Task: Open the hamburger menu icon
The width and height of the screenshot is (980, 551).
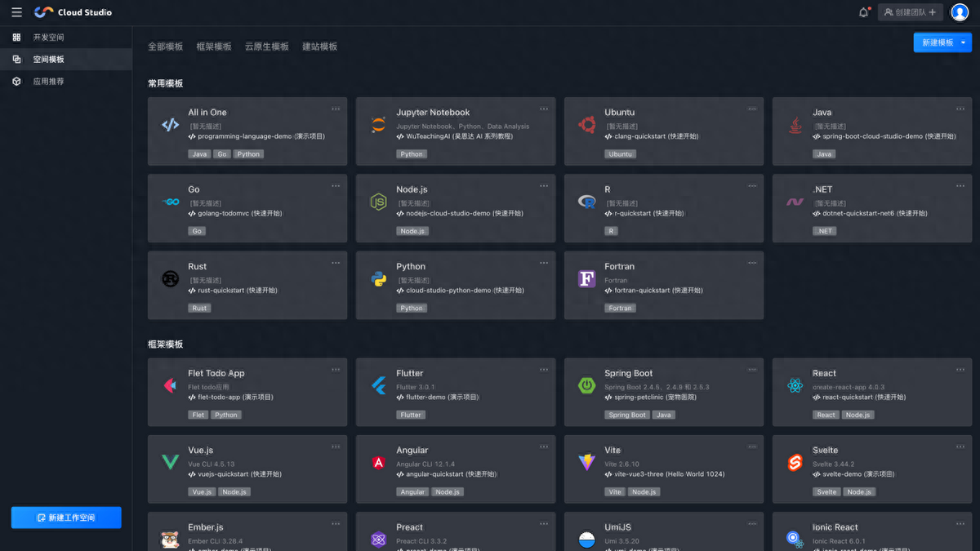Action: coord(16,12)
